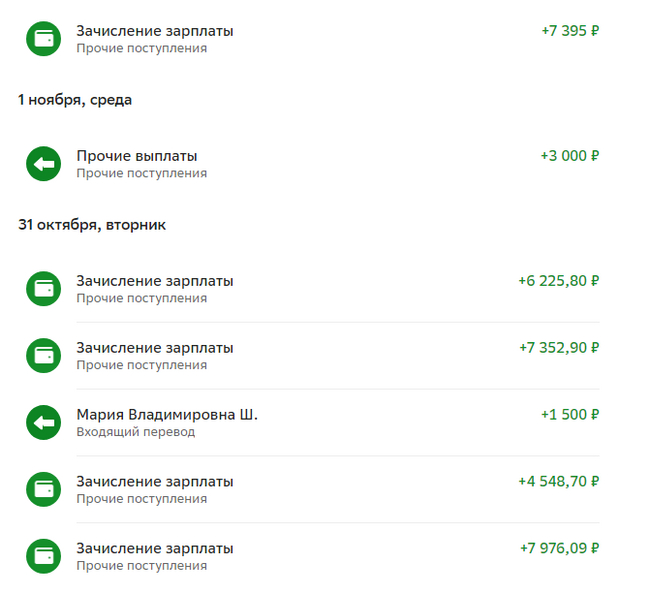The width and height of the screenshot is (650, 594).
Task: Open transfer from Мария Владимировна Ш.
Action: (x=166, y=414)
